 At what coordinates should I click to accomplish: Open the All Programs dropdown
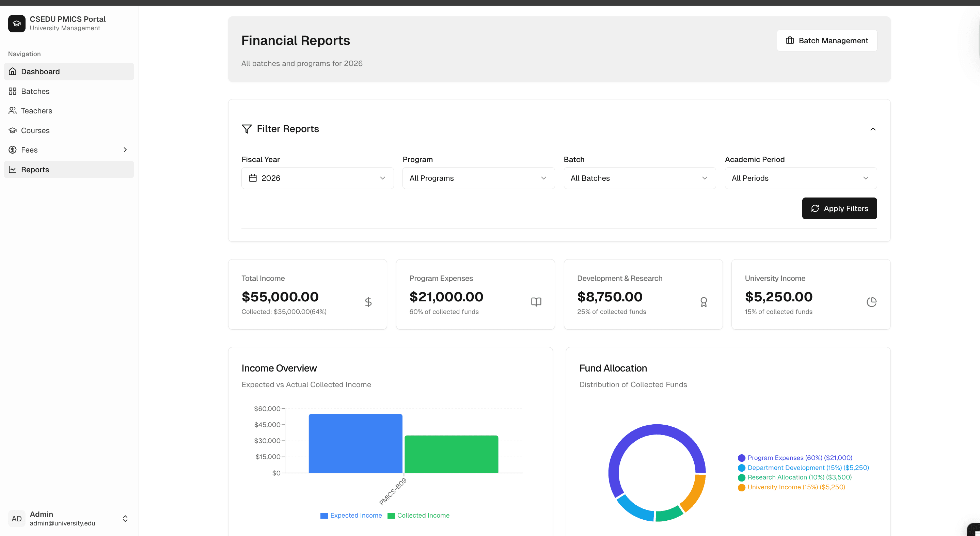click(x=478, y=178)
